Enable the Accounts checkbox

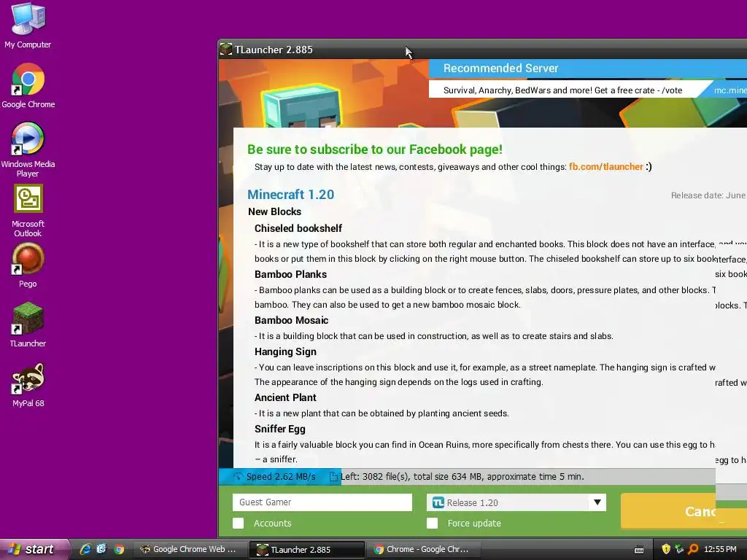(x=239, y=524)
